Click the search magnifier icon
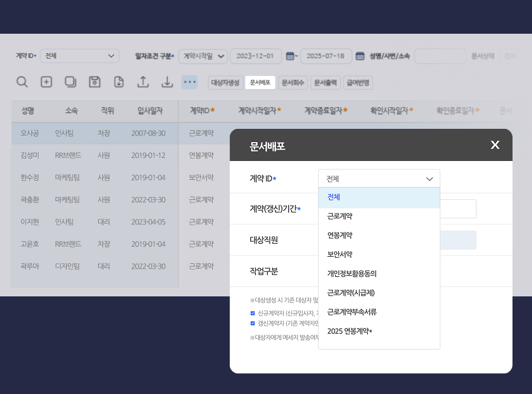 tap(22, 82)
